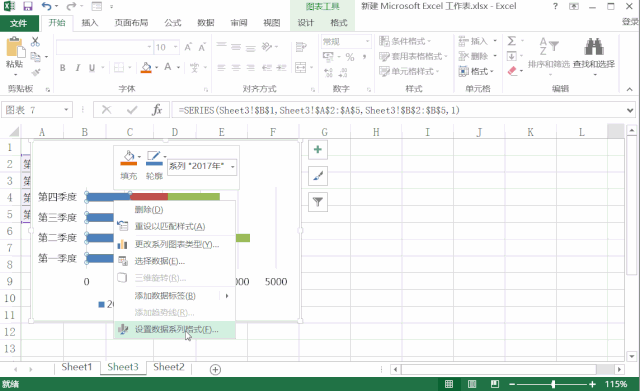640x391 pixels.
Task: Open the Format as Table dropdown
Action: 413,56
